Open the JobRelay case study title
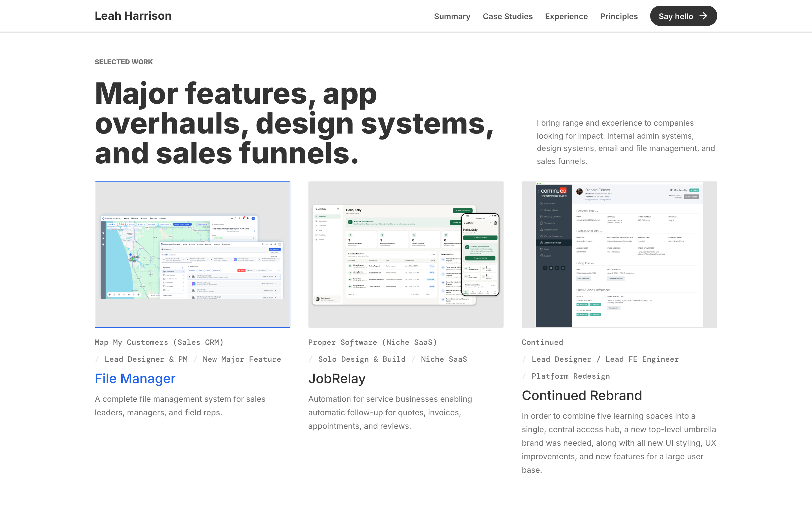Screen dimensions: 812x515 (x=337, y=378)
